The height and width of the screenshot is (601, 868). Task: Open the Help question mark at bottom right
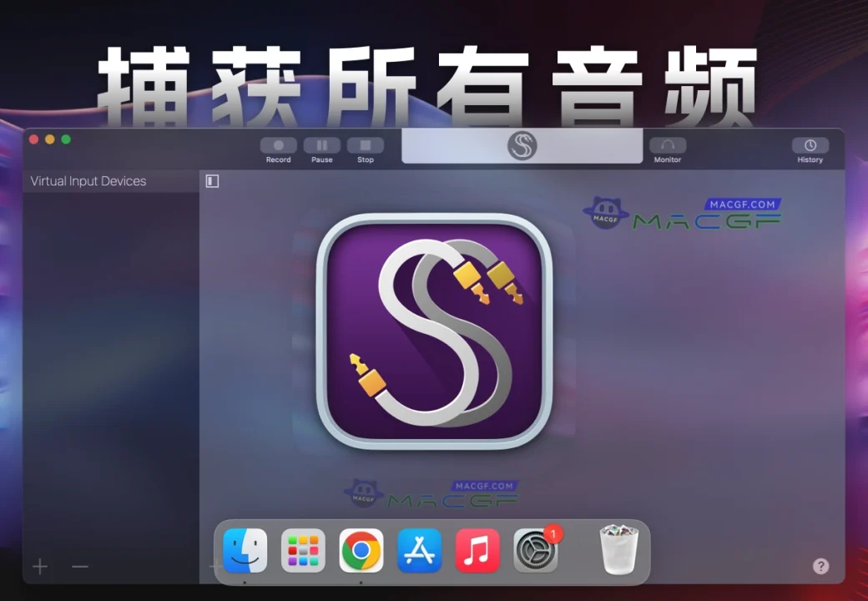coord(820,566)
